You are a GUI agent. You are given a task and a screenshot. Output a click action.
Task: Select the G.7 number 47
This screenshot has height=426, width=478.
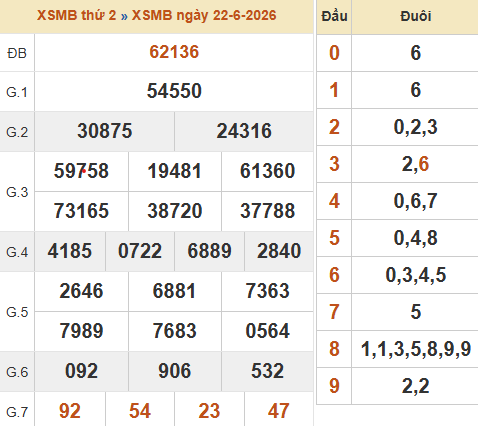pos(279,411)
